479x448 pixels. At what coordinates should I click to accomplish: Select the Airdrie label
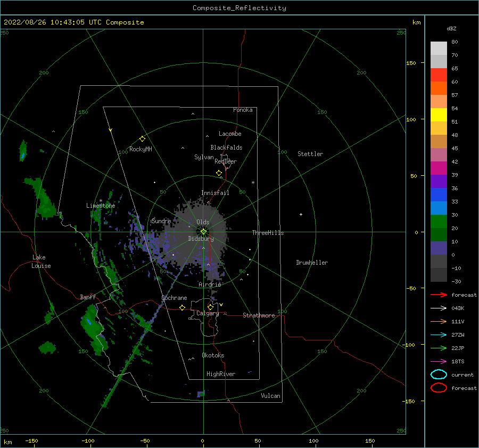tap(210, 284)
